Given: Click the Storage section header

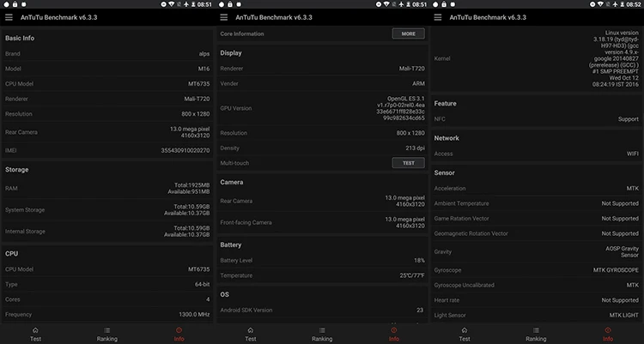Looking at the screenshot, I should [17, 170].
